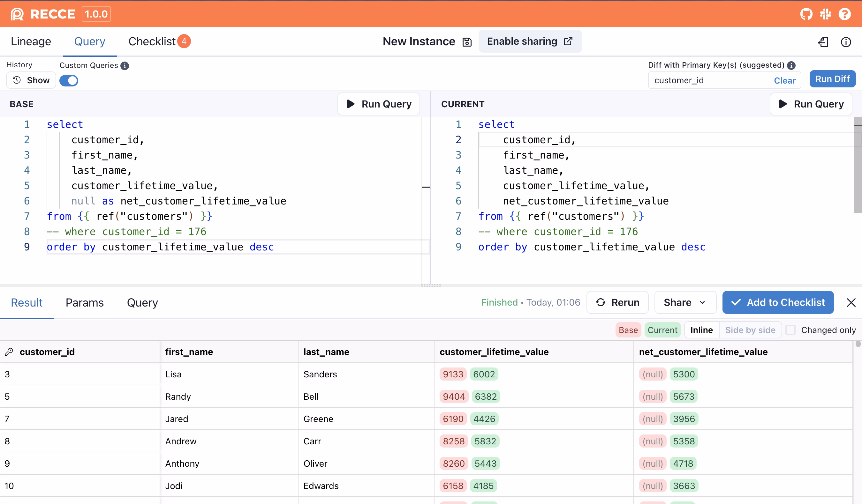Run Query on the BASE editor
The width and height of the screenshot is (862, 504).
(379, 104)
